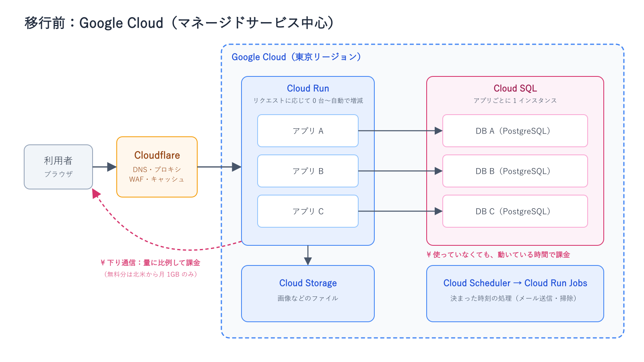Select text 決まった時刻の処理（メール送信・掃除）
The width and height of the screenshot is (644, 362).
click(x=514, y=298)
